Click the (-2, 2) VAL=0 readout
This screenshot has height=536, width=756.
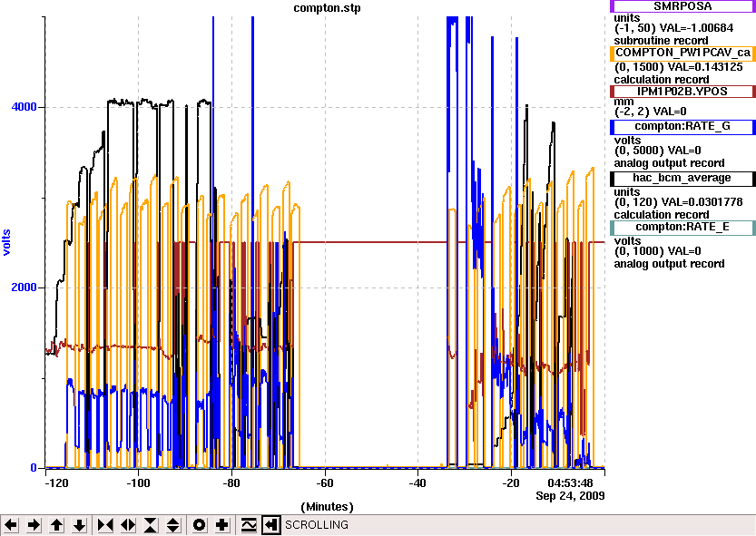pyautogui.click(x=651, y=112)
